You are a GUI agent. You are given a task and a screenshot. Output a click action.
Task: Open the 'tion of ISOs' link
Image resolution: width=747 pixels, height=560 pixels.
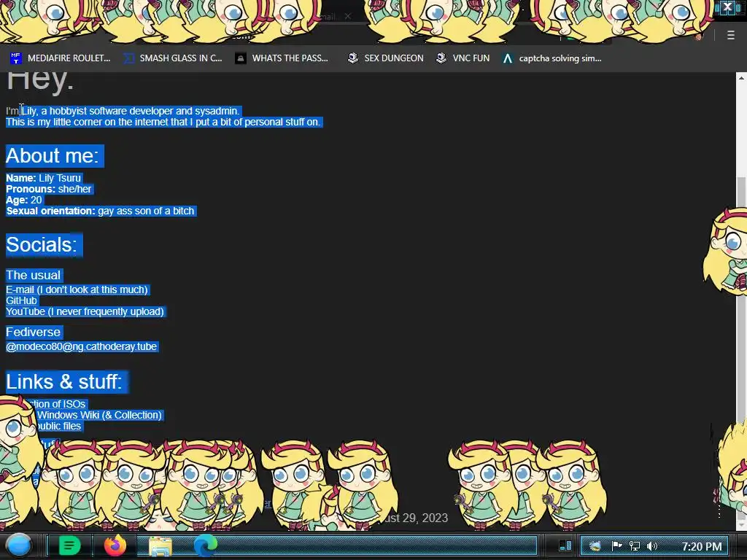56,404
